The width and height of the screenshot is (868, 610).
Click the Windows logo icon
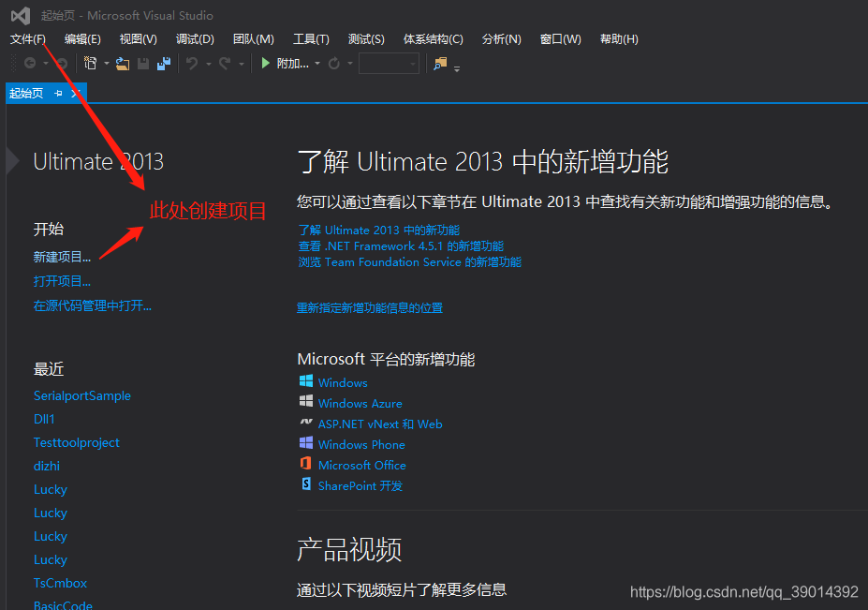pos(306,381)
